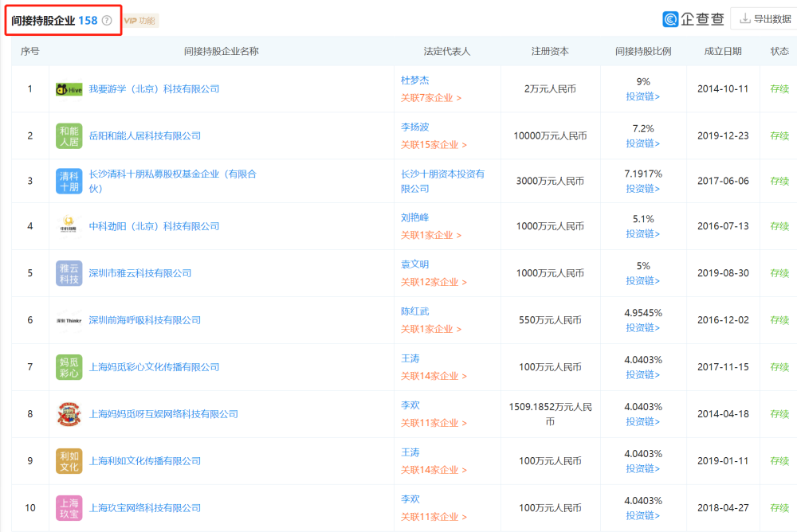View 投资链 for the 4.9545% holding
This screenshot has width=797, height=532.
tap(643, 328)
